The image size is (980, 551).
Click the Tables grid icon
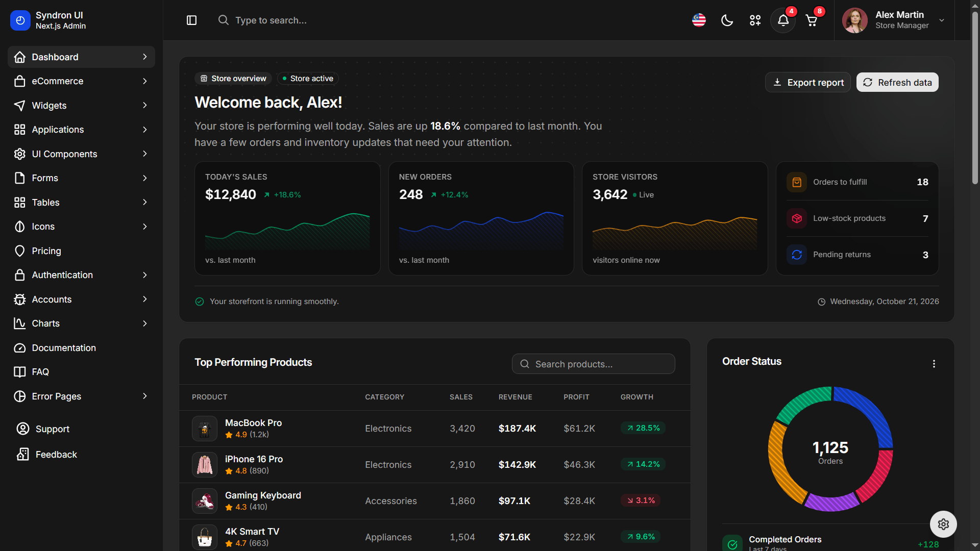pyautogui.click(x=19, y=203)
